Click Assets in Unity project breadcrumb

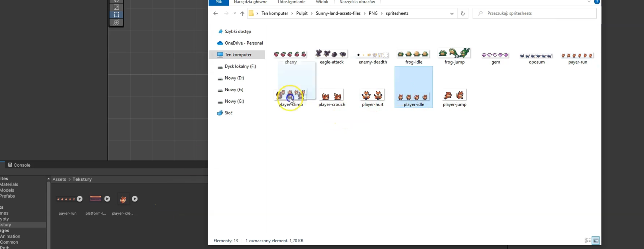(x=59, y=179)
